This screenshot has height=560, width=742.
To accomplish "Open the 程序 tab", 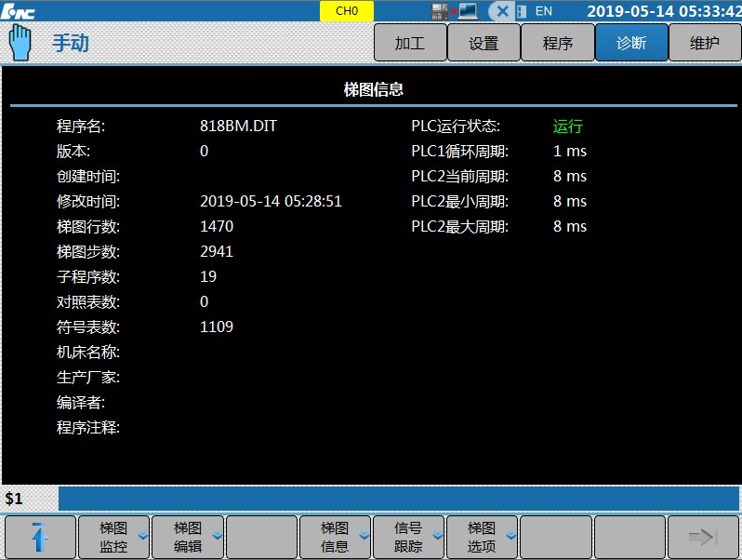I will pyautogui.click(x=557, y=43).
